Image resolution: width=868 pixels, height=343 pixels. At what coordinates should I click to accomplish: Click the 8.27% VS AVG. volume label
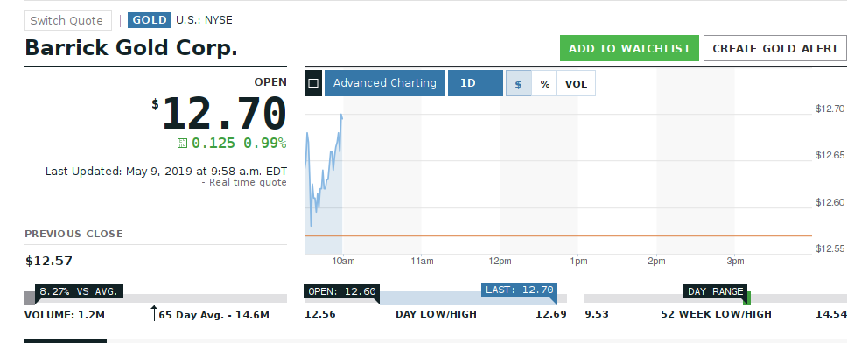click(79, 291)
